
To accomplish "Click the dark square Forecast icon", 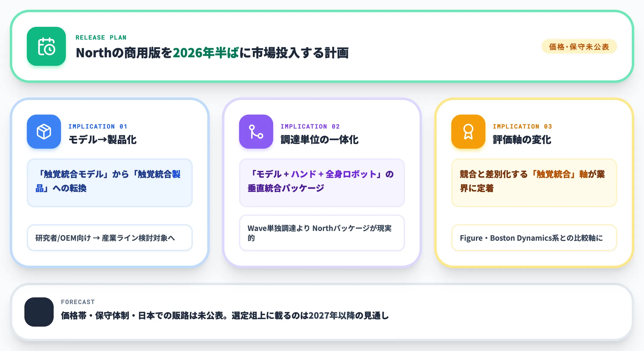I will coord(39,312).
